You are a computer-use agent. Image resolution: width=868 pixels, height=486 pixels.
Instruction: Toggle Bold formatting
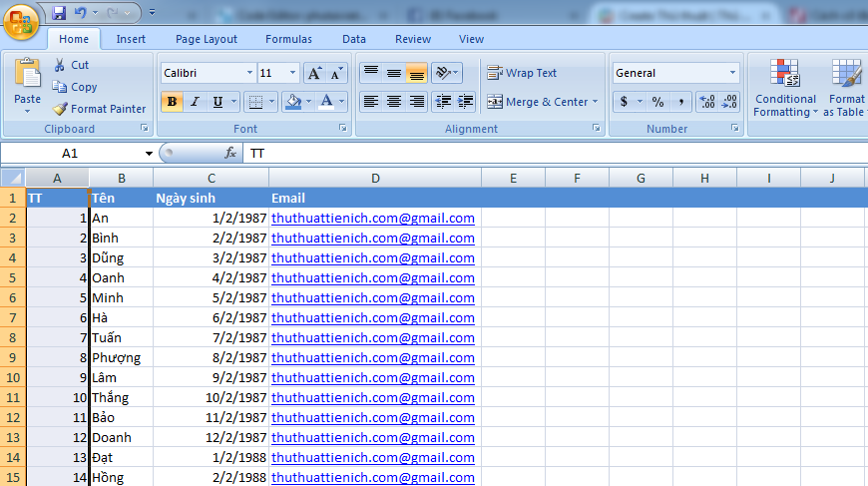[x=172, y=102]
